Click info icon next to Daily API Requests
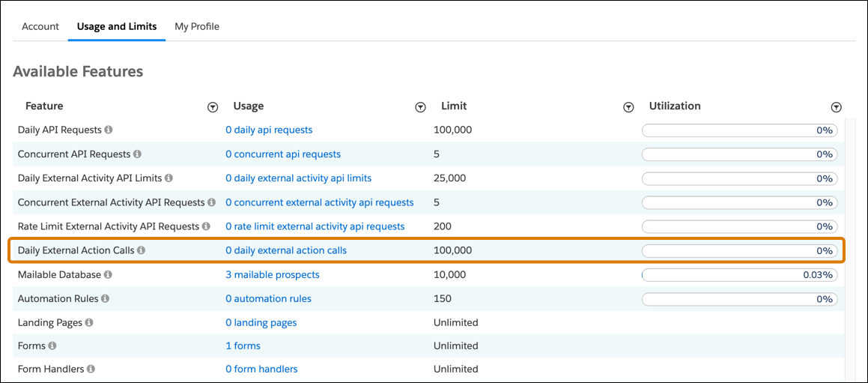The image size is (868, 383). (109, 130)
